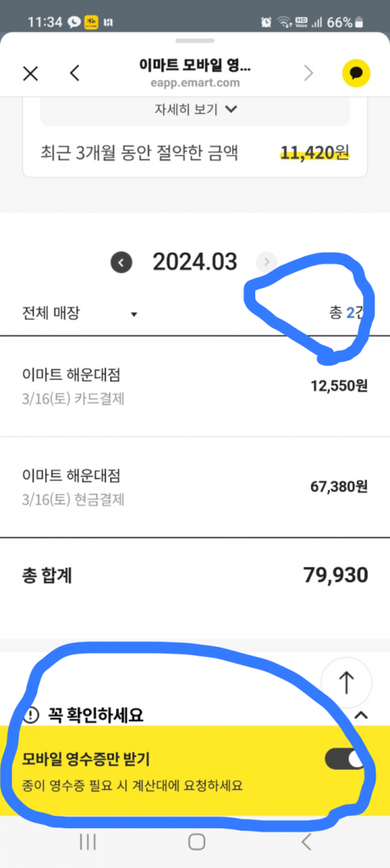Open the 전체 매장 store dropdown
Image resolution: width=390 pixels, height=868 pixels.
(78, 314)
